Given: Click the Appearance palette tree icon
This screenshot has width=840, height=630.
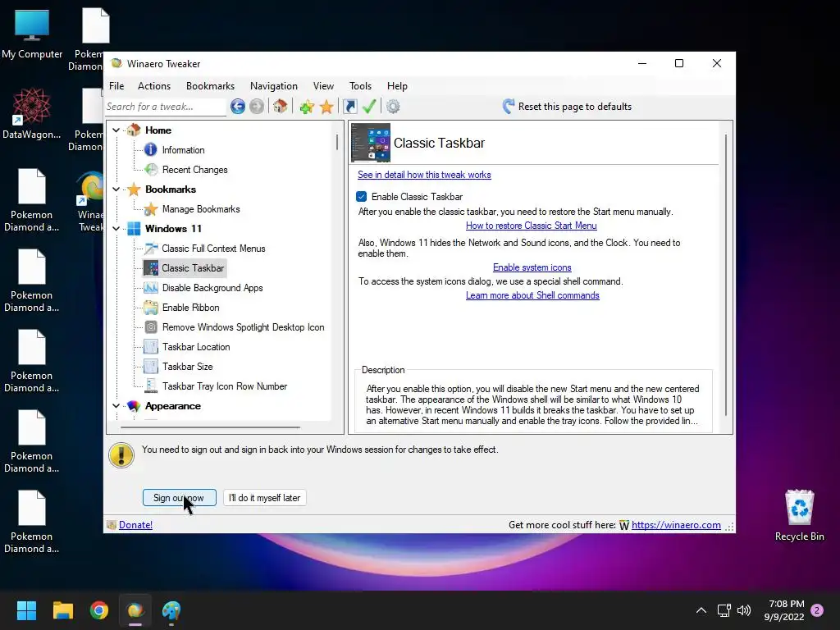Looking at the screenshot, I should click(x=134, y=406).
